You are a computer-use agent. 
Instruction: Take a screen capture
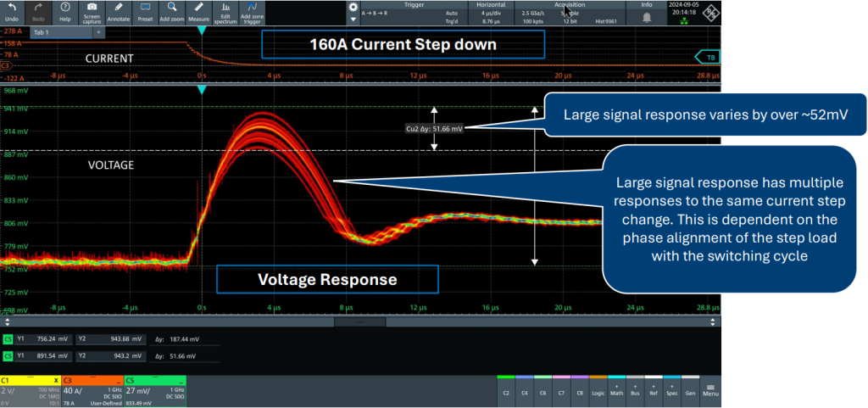[92, 12]
